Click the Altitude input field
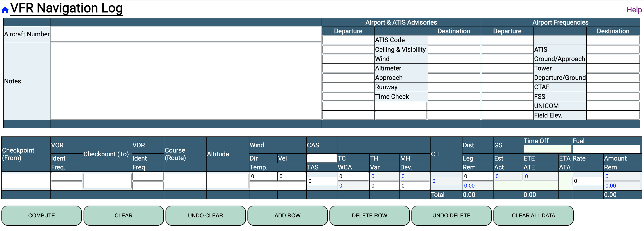This screenshot has width=644, height=231. [x=228, y=181]
